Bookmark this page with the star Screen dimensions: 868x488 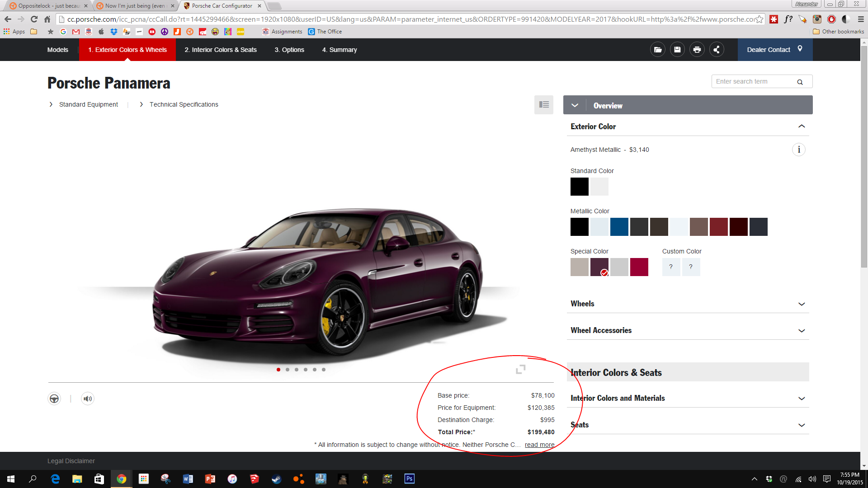click(759, 19)
